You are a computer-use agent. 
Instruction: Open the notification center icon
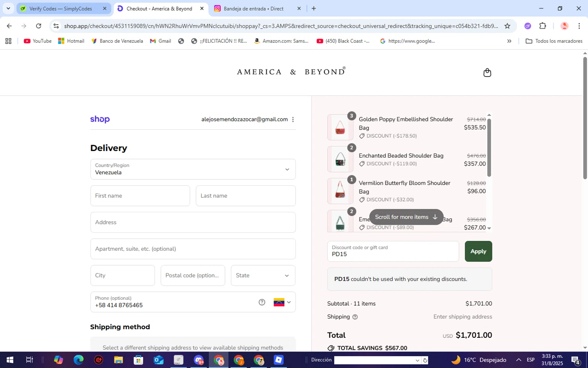pos(576,360)
